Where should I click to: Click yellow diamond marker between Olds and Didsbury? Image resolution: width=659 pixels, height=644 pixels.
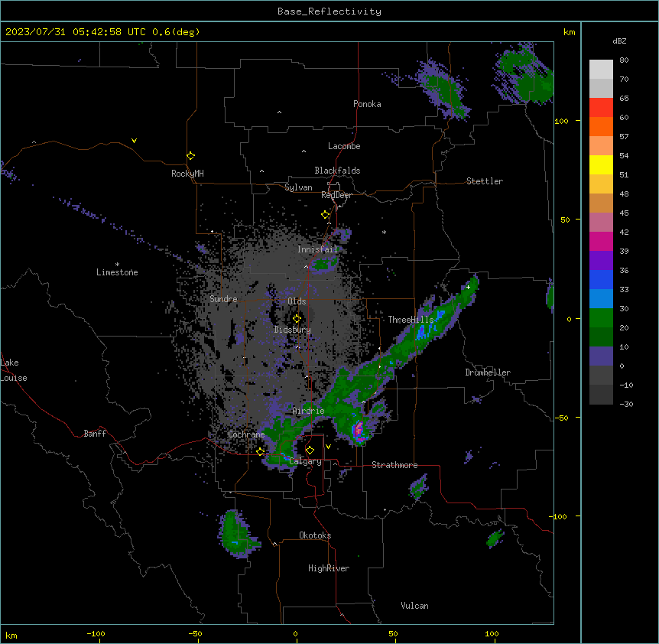(x=297, y=319)
